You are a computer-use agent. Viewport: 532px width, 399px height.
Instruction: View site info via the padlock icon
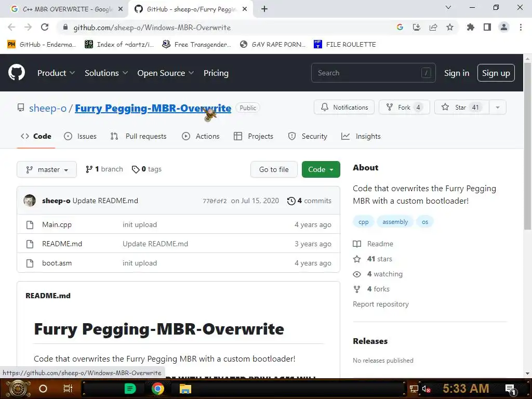point(66,27)
